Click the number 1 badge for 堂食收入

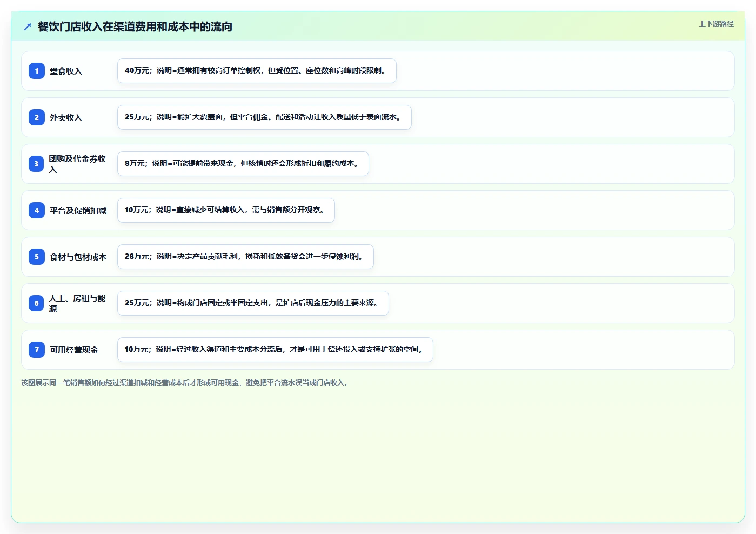pos(37,71)
